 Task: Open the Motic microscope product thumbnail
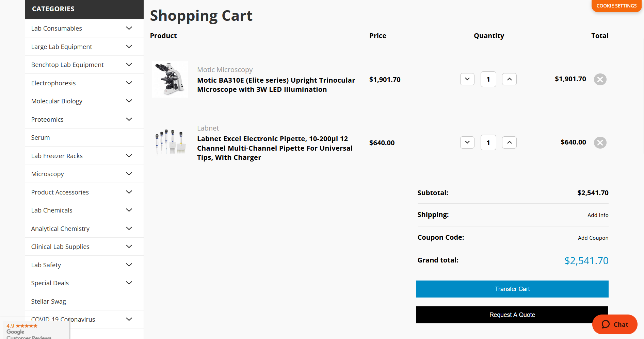pyautogui.click(x=170, y=79)
